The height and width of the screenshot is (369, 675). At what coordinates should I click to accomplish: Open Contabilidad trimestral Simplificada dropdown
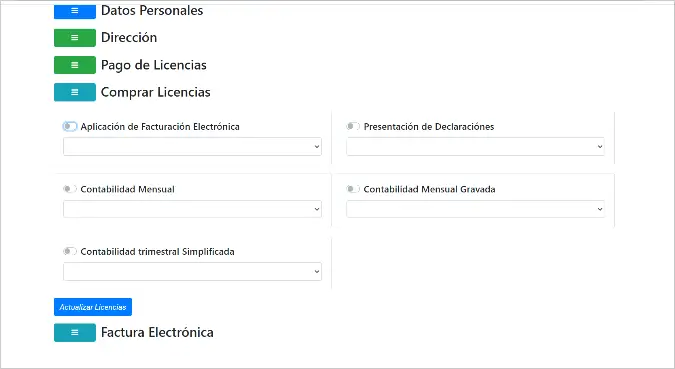pyautogui.click(x=192, y=271)
